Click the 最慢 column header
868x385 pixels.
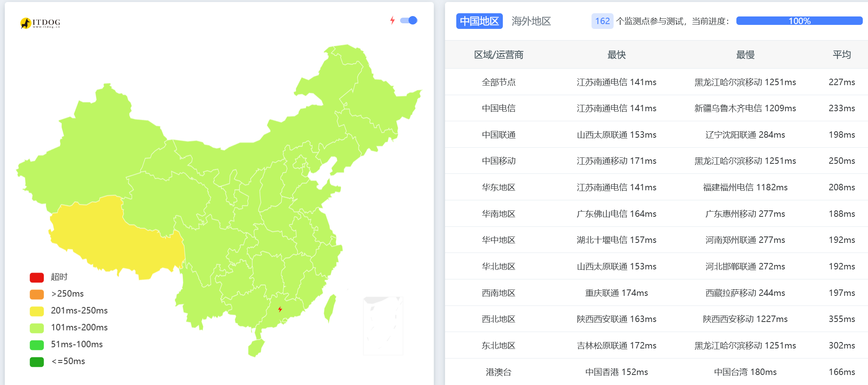[744, 55]
